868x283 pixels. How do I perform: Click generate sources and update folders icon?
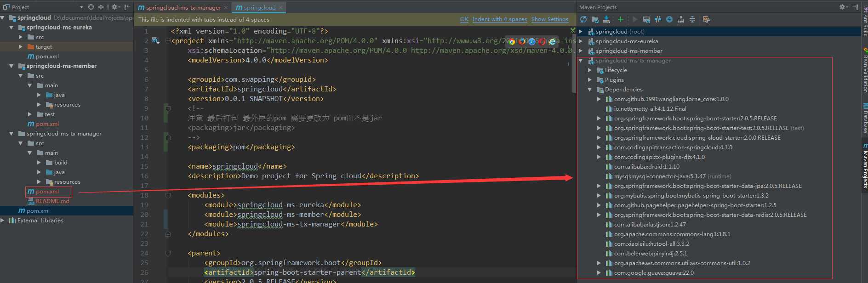click(x=595, y=19)
